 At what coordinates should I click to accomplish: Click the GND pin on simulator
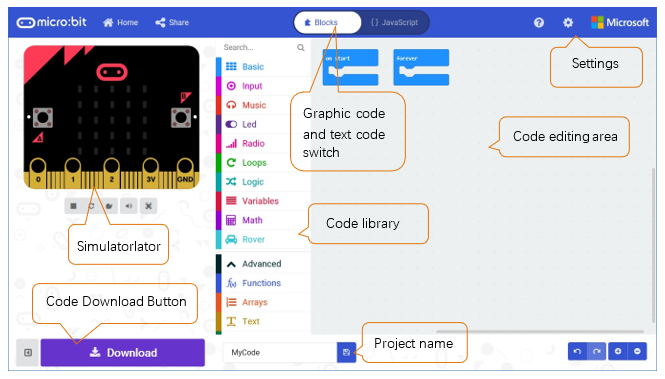[185, 174]
